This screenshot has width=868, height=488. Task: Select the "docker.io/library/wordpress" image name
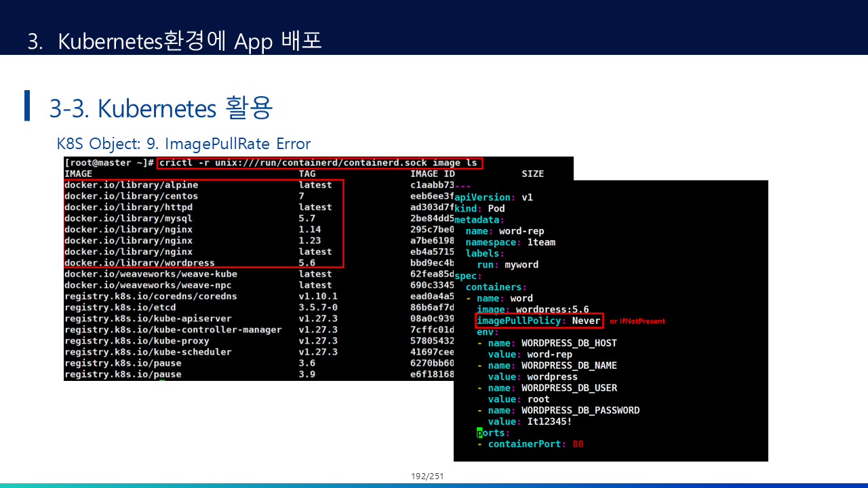[x=140, y=263]
